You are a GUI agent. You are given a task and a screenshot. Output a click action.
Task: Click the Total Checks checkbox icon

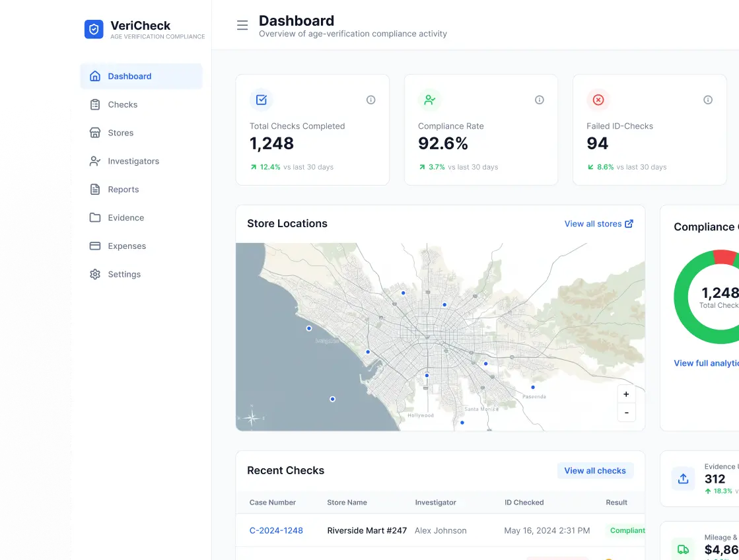261,100
